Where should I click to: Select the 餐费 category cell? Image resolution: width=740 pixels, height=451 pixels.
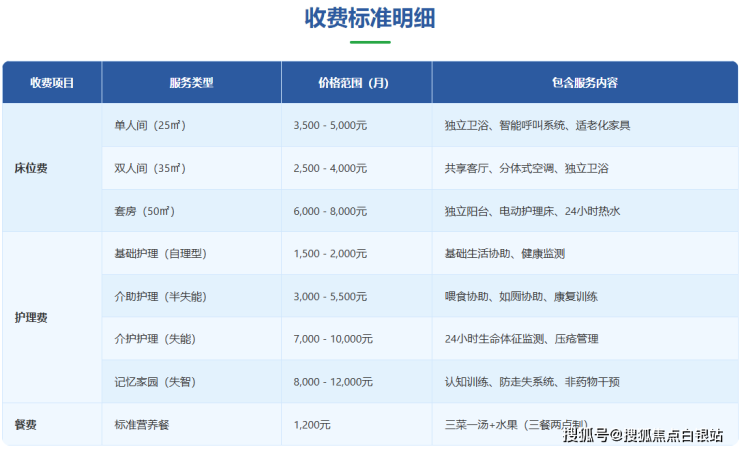click(x=25, y=425)
